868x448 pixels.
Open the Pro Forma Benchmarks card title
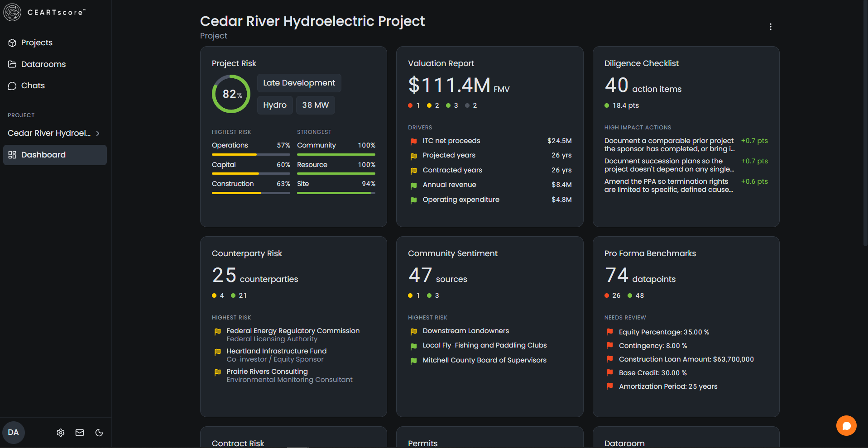[x=650, y=253]
